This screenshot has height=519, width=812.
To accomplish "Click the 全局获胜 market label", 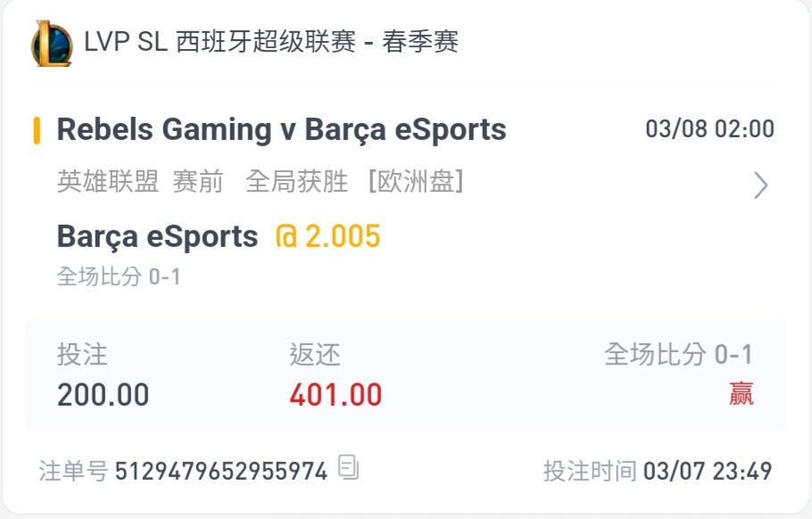I will 297,182.
